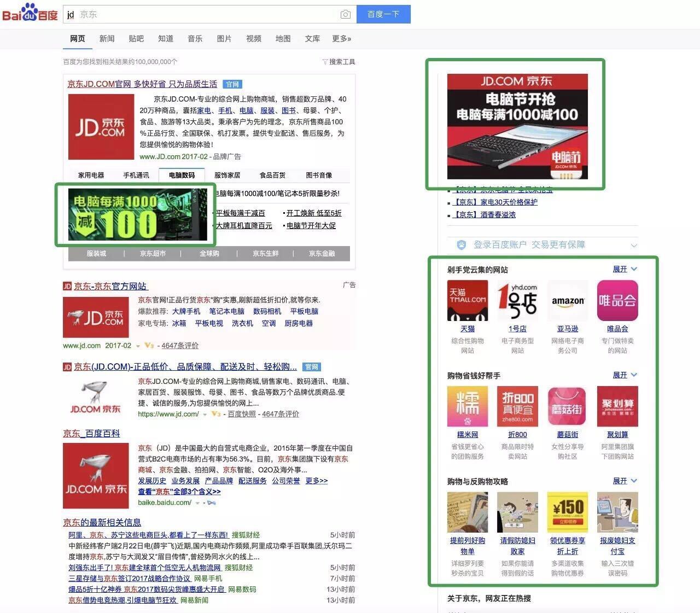This screenshot has width=700, height=613.
Task: Switch to 音乐 tab
Action: coord(195,39)
